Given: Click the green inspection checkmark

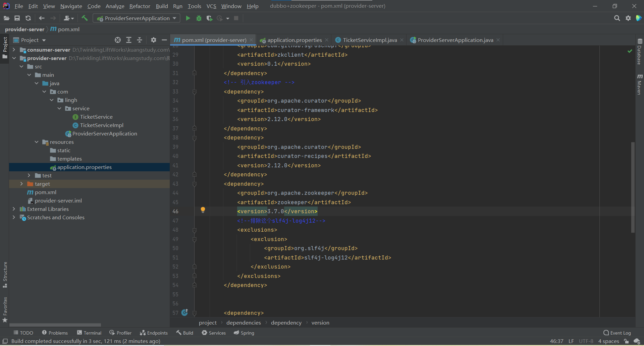Looking at the screenshot, I should click(x=630, y=51).
